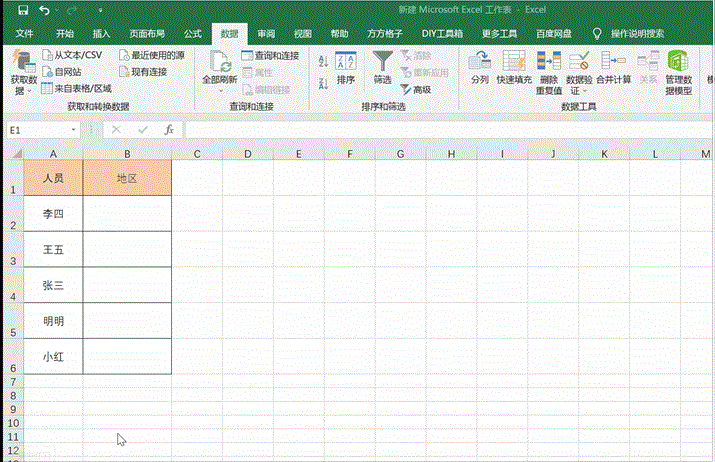Expand the Refresh All (全部刷新) dropdown

(x=219, y=90)
